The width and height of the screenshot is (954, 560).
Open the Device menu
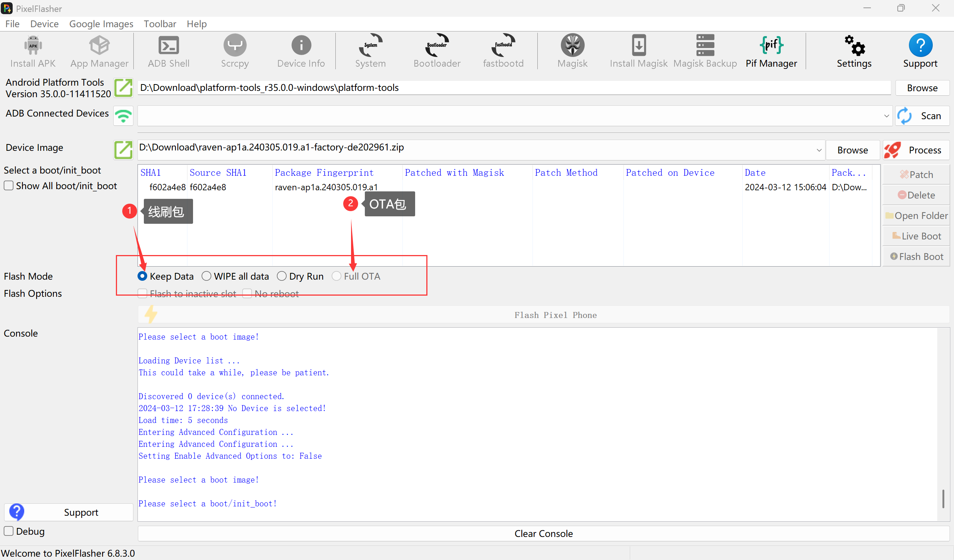[44, 24]
